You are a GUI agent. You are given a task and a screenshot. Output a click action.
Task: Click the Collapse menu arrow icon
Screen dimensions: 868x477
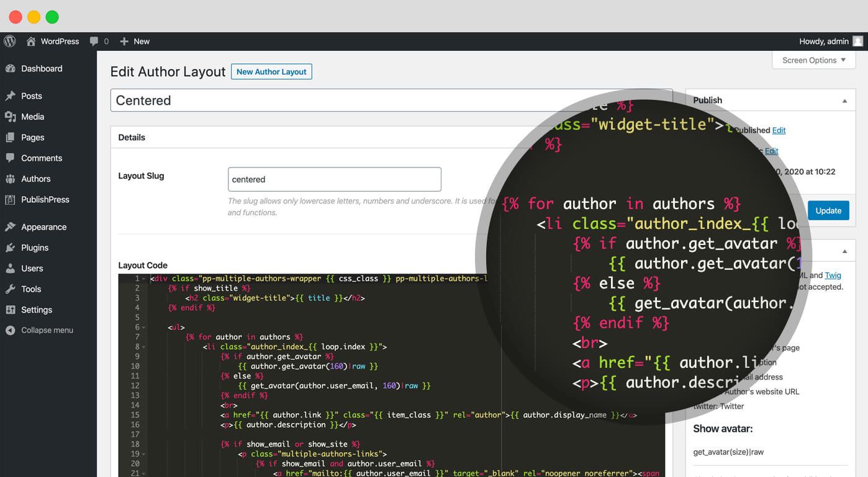click(x=10, y=331)
